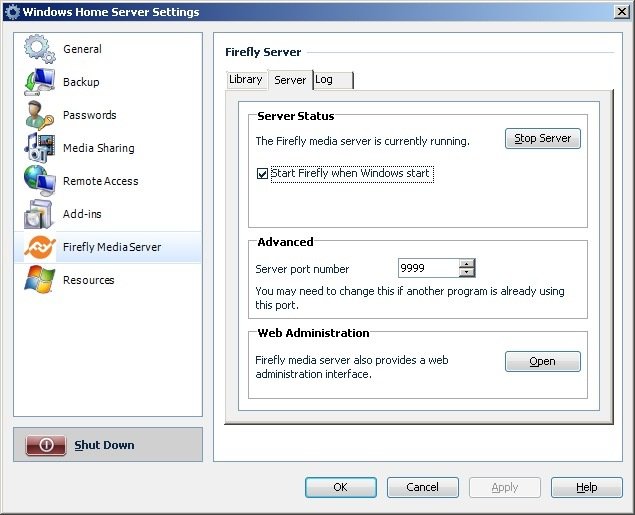Click the server currently running status text
Viewport: 635px width, 515px height.
(x=362, y=141)
